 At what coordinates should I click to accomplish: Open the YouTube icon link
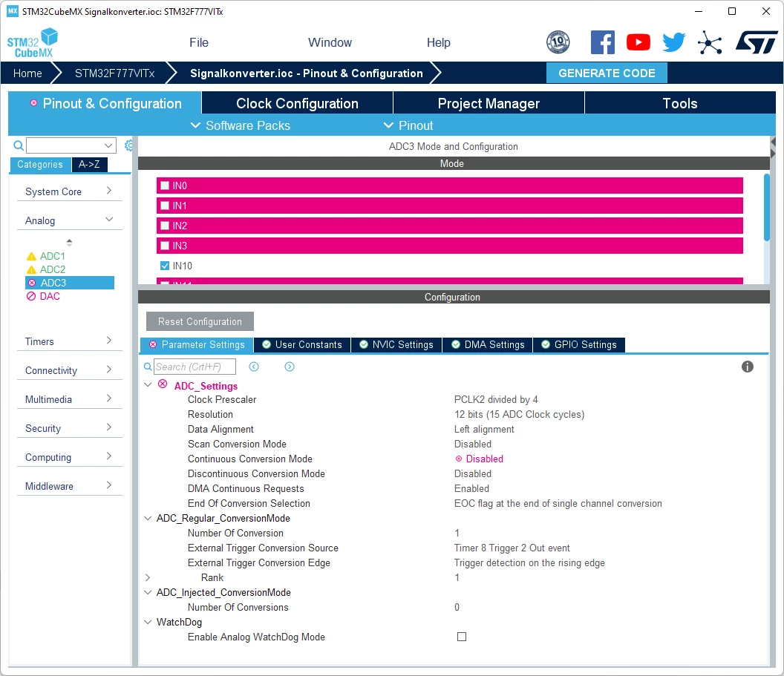coord(638,42)
